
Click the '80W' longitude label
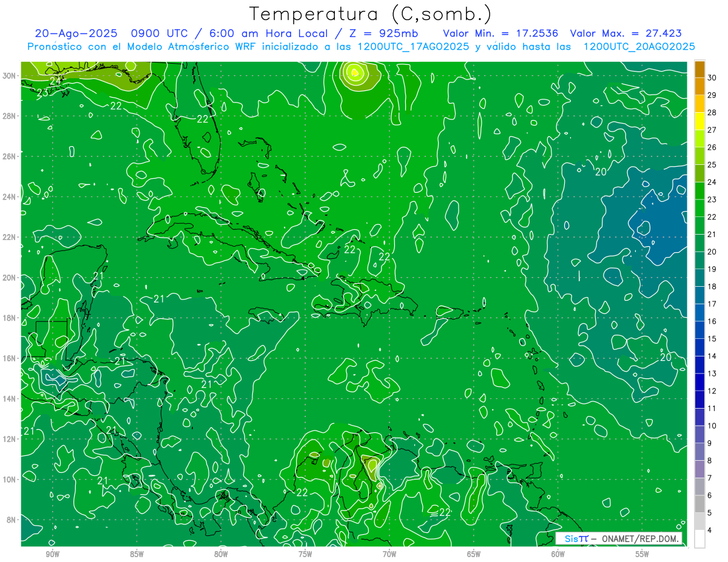[x=221, y=554]
